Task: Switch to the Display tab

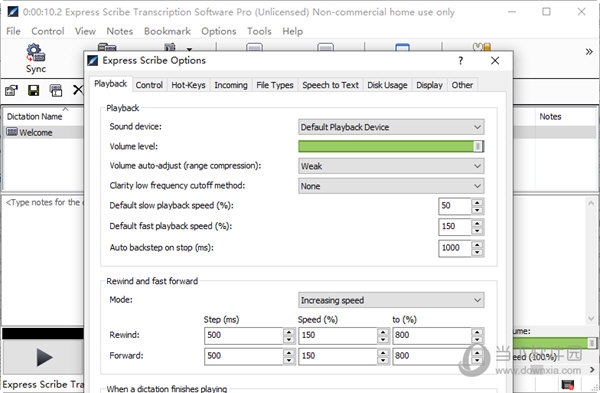Action: point(429,85)
